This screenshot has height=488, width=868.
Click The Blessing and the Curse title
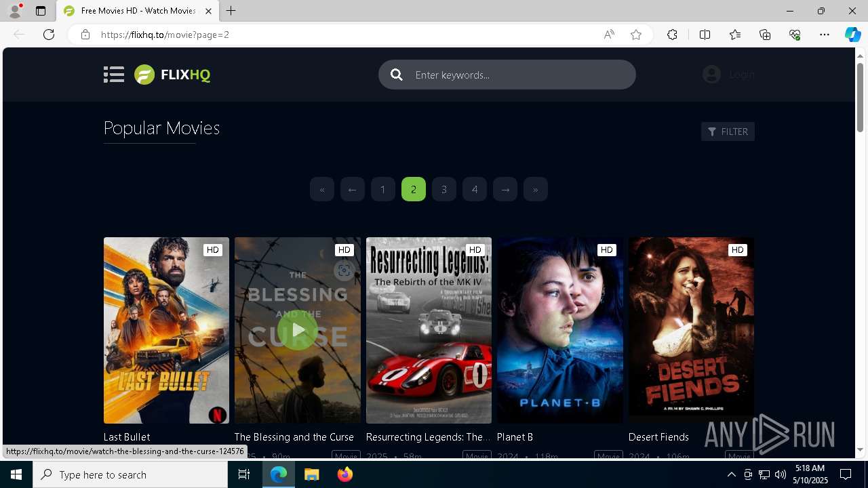tap(294, 437)
